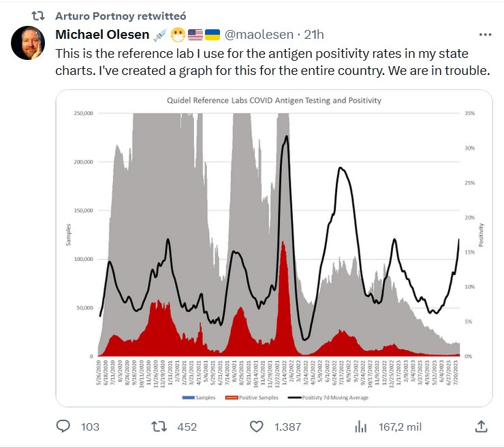Image resolution: width=504 pixels, height=447 pixels.
Task: Click the 167,2 mil views count
Action: pyautogui.click(x=399, y=427)
